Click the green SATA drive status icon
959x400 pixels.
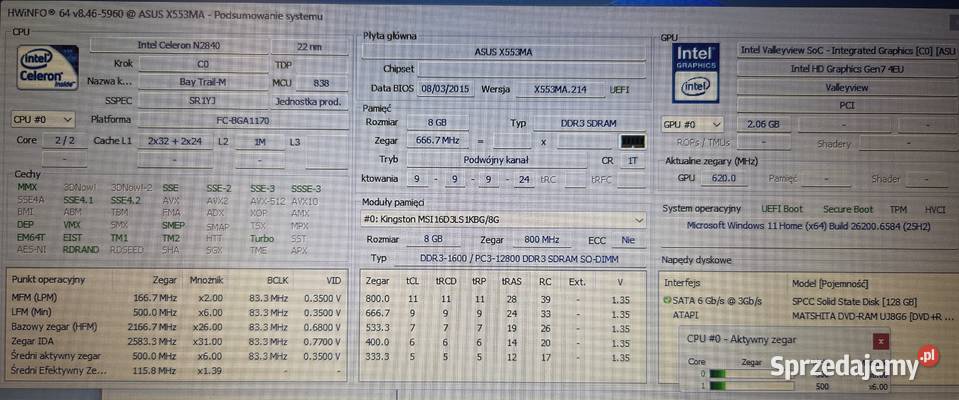click(667, 300)
